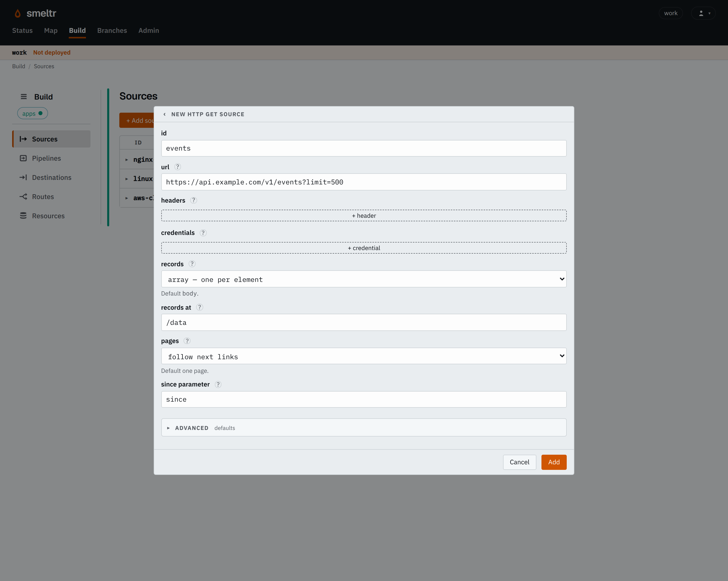Screen dimensions: 728x581
Task: Select Sources in the sidebar
Action: pyautogui.click(x=51, y=139)
